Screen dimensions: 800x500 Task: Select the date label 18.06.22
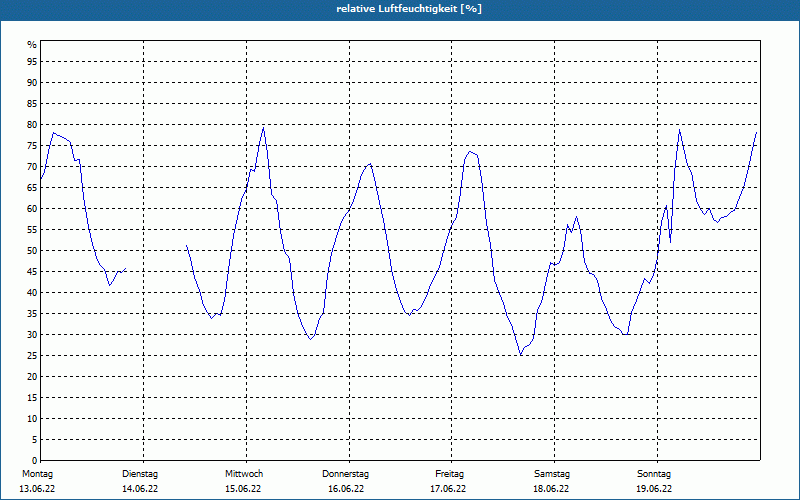click(x=551, y=489)
